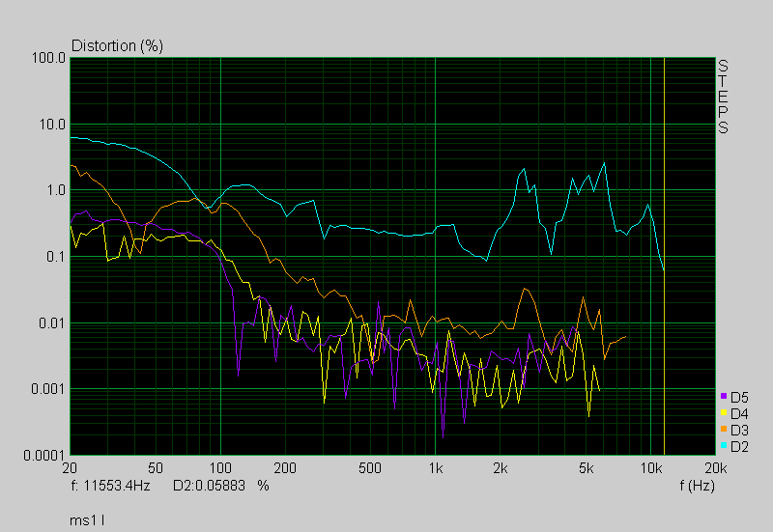
Task: Click the 0.1 y-axis label
Action: click(x=56, y=257)
